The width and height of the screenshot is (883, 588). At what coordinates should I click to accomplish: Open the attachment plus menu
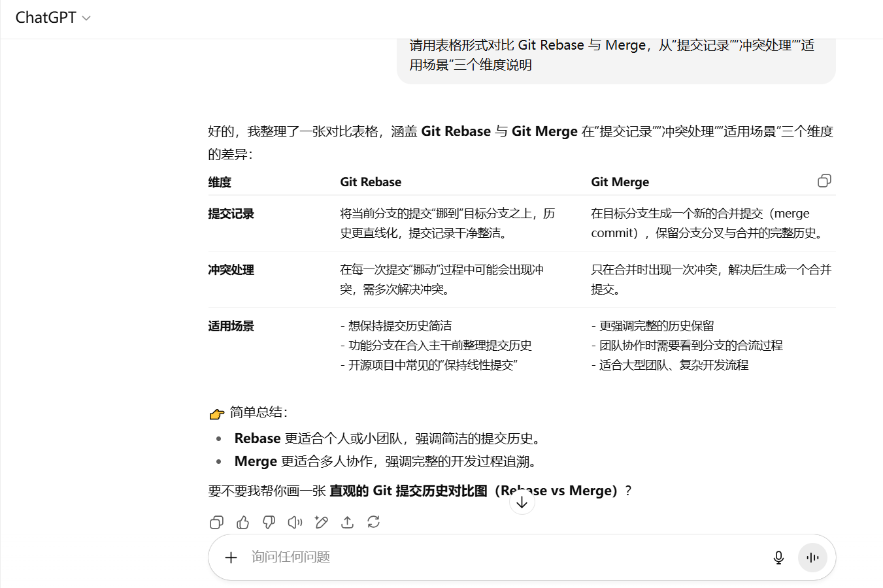tap(231, 557)
